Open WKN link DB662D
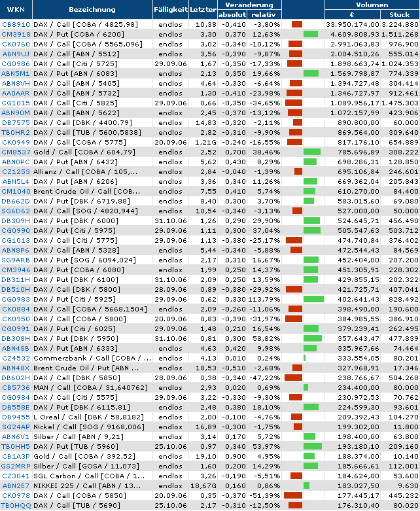420x511 pixels. pos(16,201)
